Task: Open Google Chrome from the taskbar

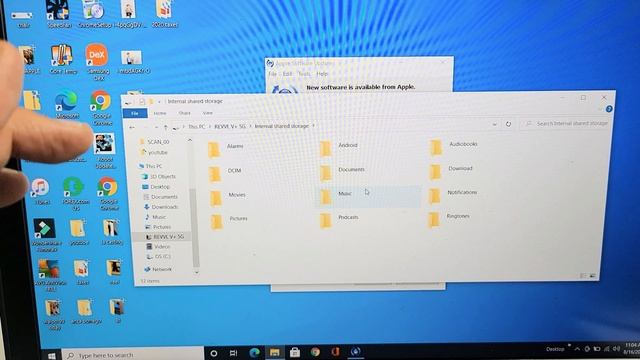Action: [x=315, y=351]
